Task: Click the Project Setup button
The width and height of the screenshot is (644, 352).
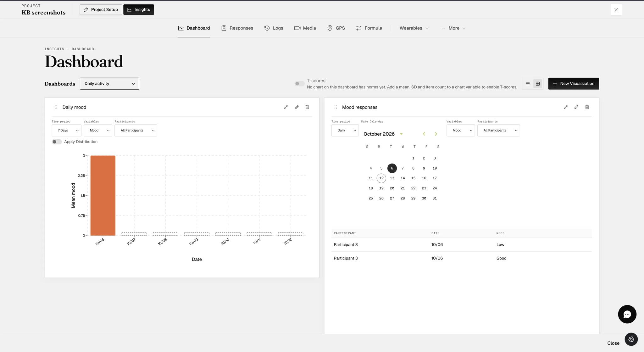Action: click(101, 10)
